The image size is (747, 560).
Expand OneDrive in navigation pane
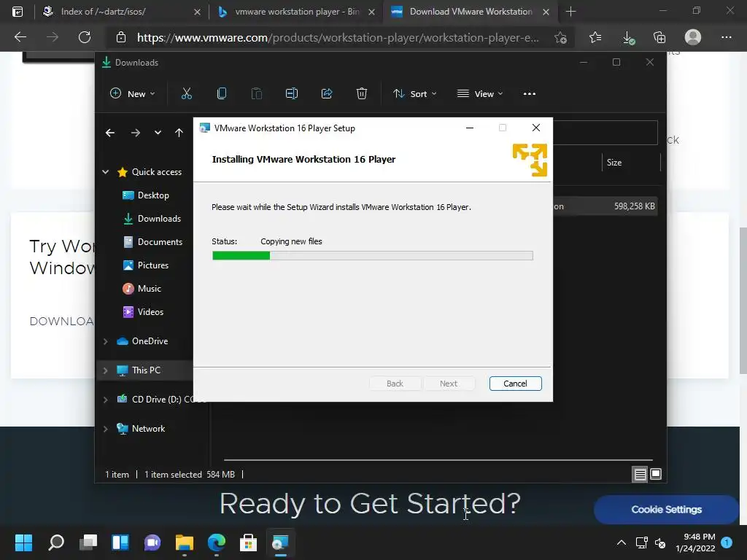[x=105, y=341]
